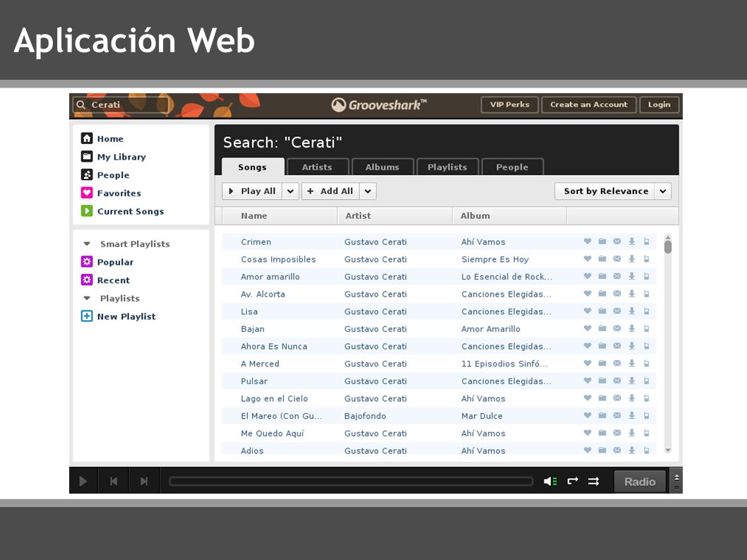
Task: Toggle repeat in the player bar
Action: [573, 481]
